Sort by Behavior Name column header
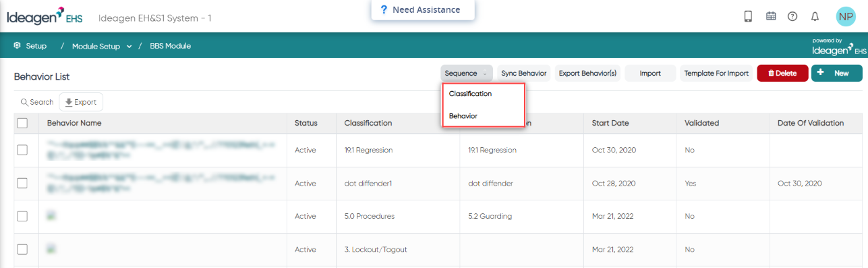Viewport: 868px width, 268px height. tap(74, 123)
